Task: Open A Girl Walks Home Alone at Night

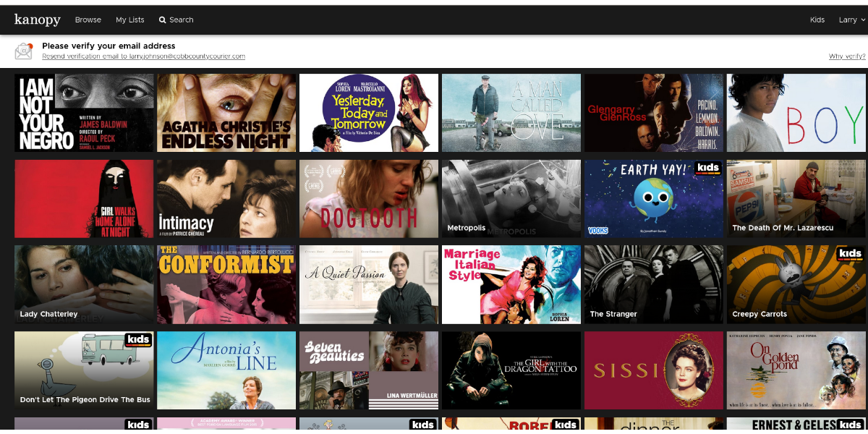Action: (x=84, y=198)
